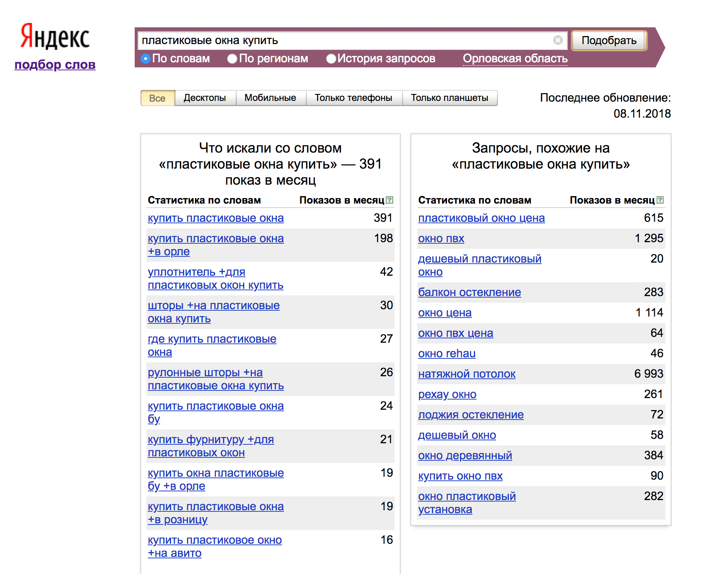Image resolution: width=728 pixels, height=574 pixels.
Task: Open 'купить окна пластиковые бу +в орле' link
Action: tap(216, 480)
